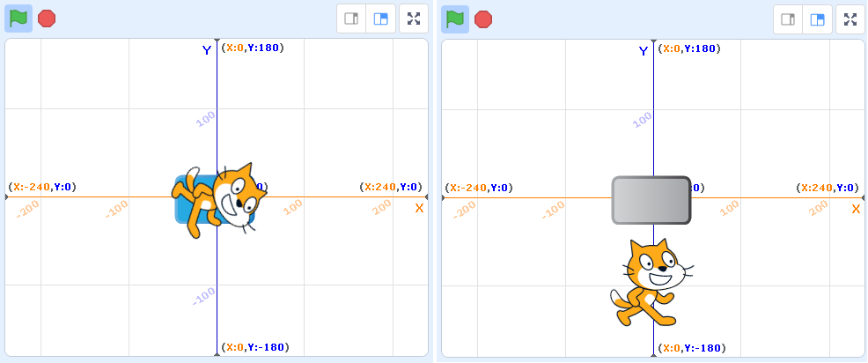Click the -200 tick label on left stage

pos(27,209)
